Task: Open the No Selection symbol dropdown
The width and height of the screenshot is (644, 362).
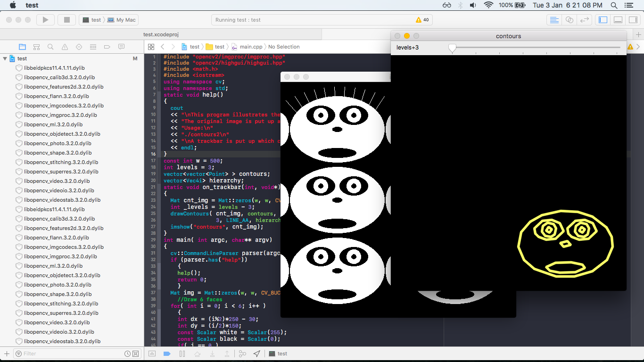Action: pyautogui.click(x=284, y=47)
